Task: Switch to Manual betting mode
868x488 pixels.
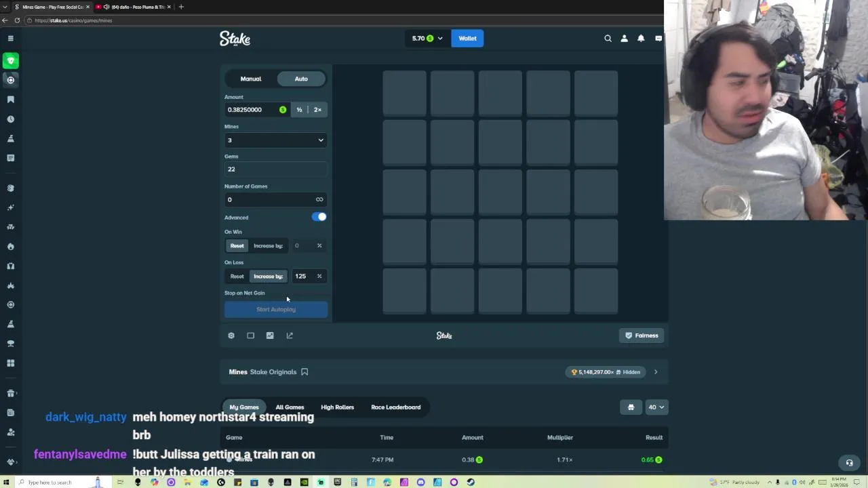Action: [x=250, y=79]
